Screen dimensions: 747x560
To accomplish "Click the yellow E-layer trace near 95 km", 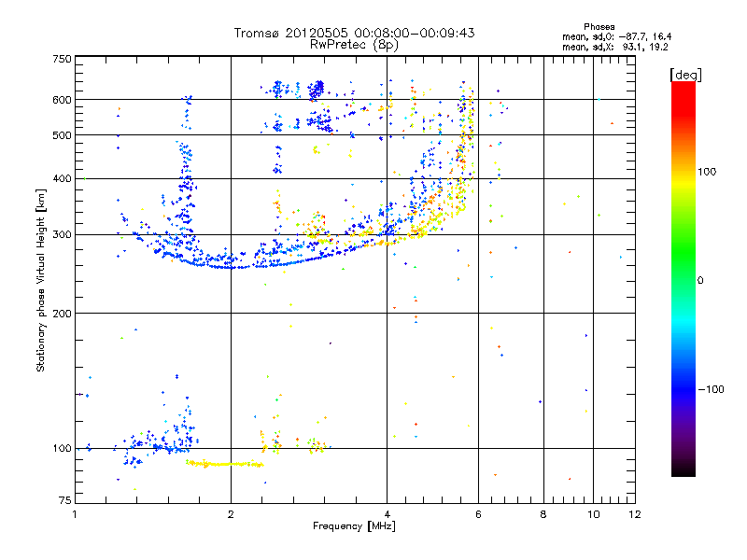I will click(224, 463).
